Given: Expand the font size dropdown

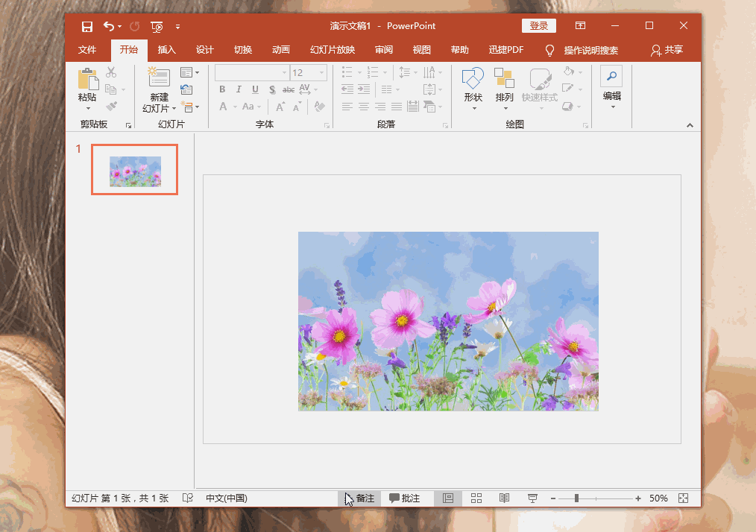Looking at the screenshot, I should 322,73.
